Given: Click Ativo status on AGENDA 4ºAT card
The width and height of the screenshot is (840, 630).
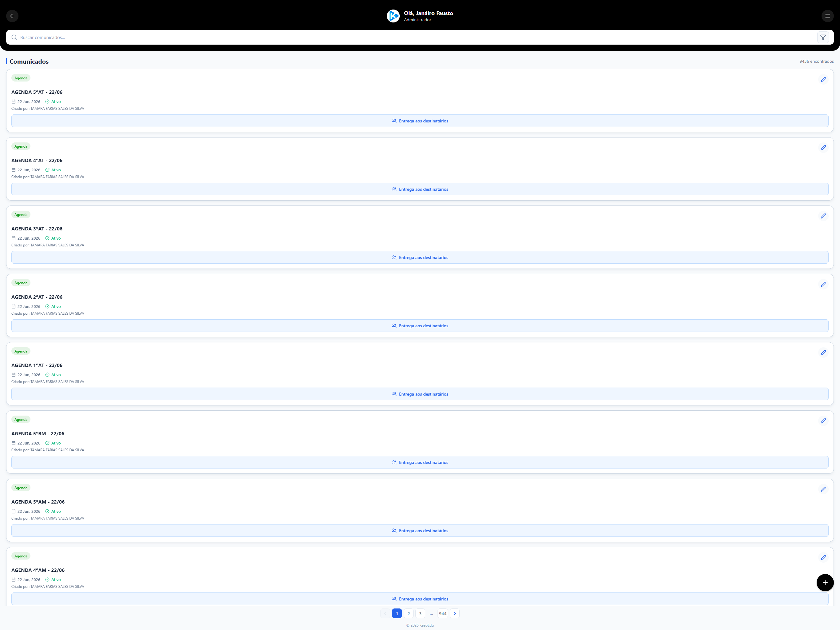Looking at the screenshot, I should [x=53, y=170].
